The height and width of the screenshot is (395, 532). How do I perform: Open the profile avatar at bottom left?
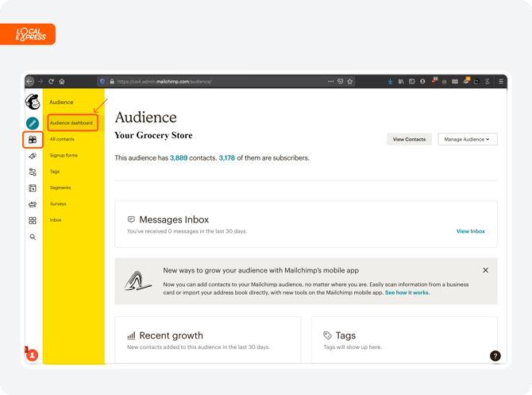tap(33, 355)
